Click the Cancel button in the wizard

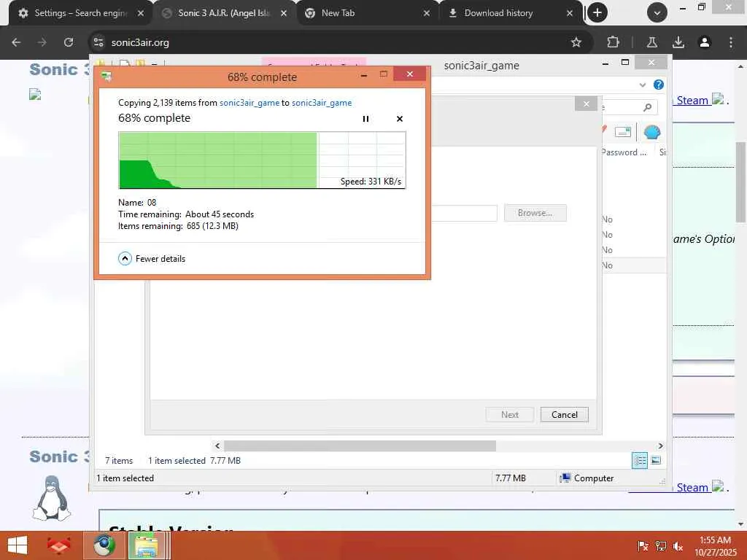(x=565, y=415)
